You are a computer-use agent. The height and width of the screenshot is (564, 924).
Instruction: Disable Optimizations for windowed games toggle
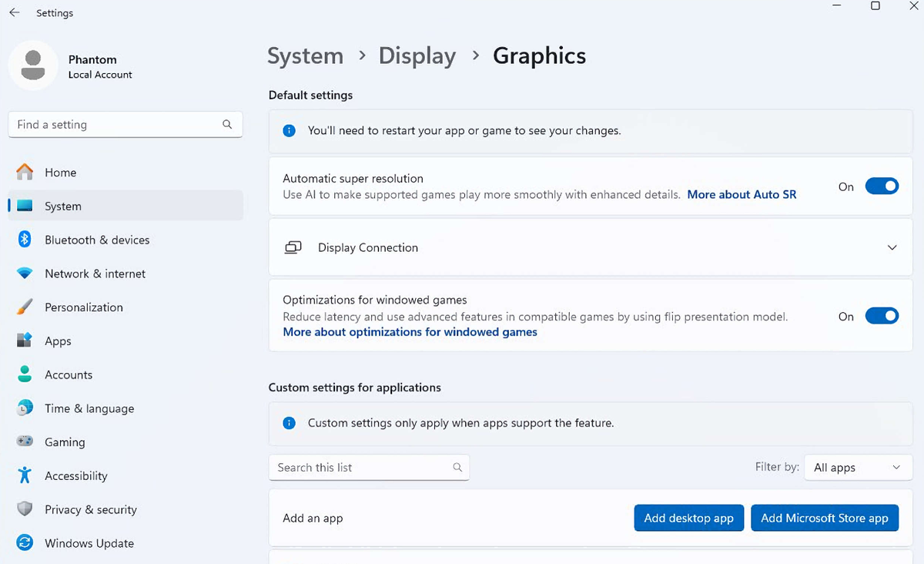point(882,316)
